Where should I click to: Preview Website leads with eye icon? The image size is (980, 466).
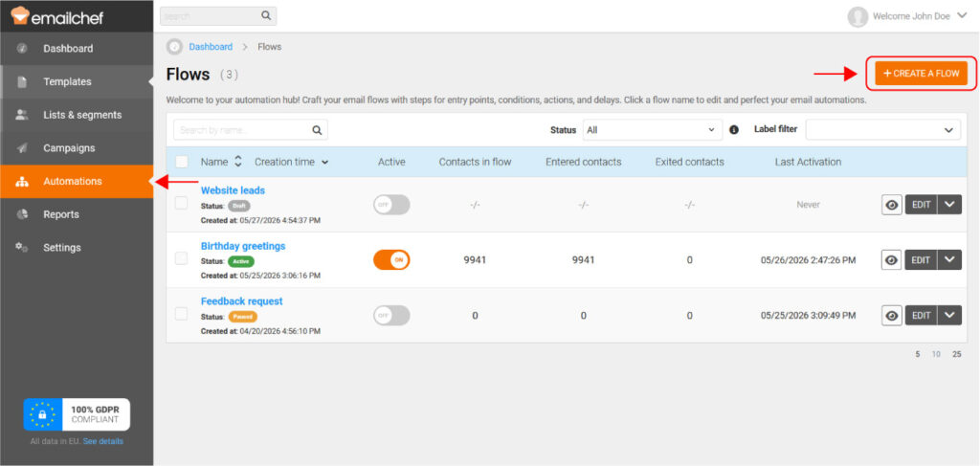tap(892, 204)
